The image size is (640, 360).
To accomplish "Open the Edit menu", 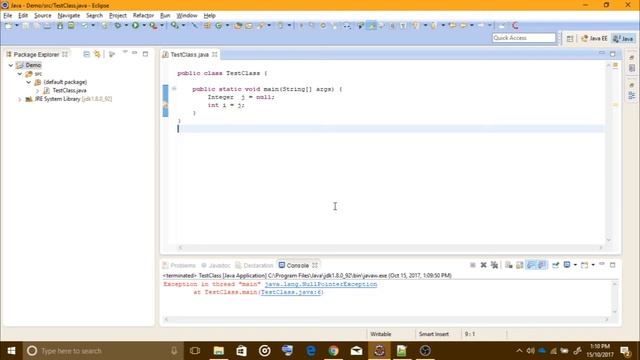I will 23,16.
